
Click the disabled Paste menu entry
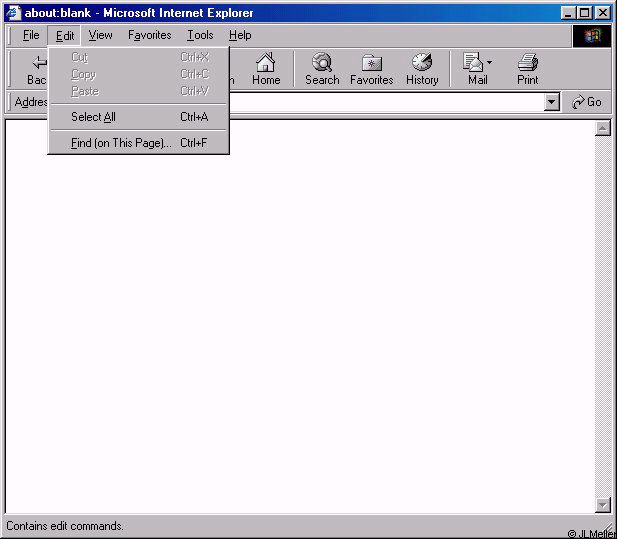coord(139,91)
